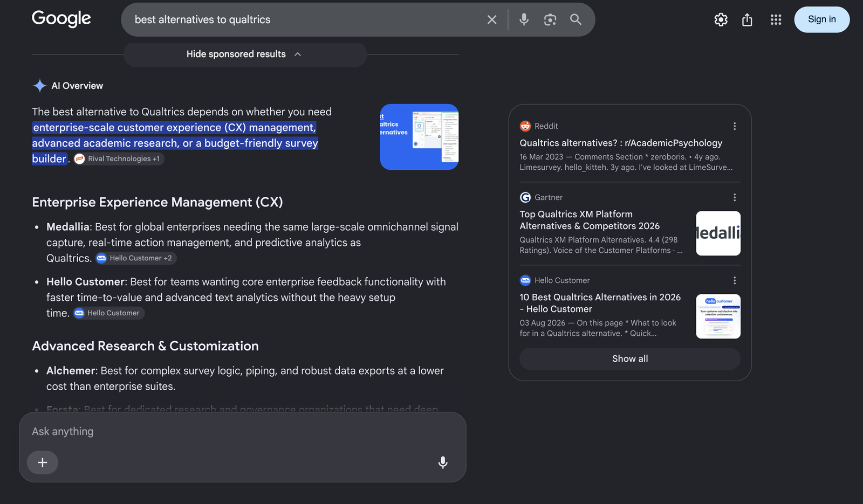Viewport: 863px width, 504px height.
Task: Open more options for Hello Customer result
Action: point(734,280)
